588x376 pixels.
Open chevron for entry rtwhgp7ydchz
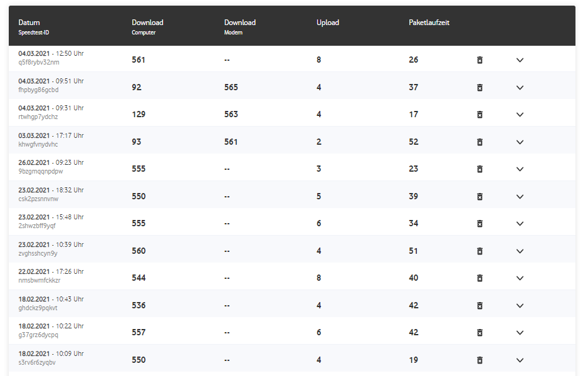coord(520,115)
